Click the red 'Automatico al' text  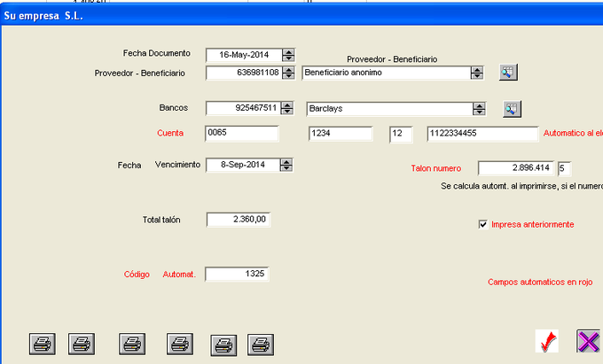(x=573, y=133)
